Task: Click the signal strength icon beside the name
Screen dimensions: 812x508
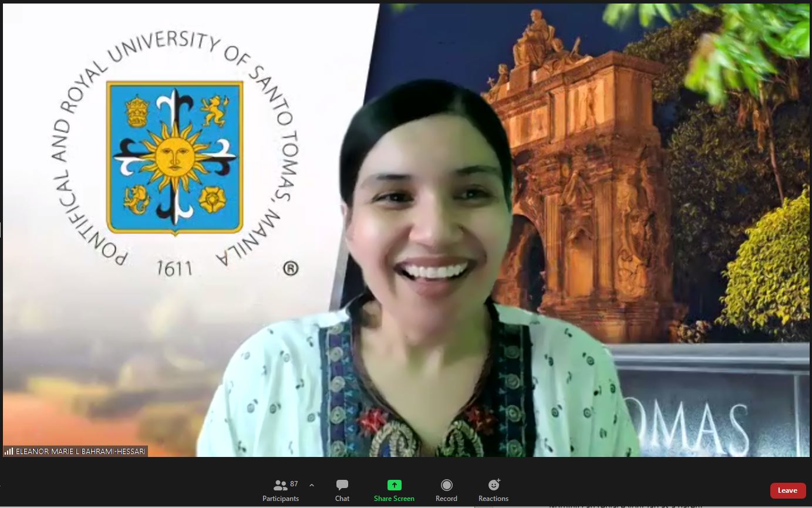Action: coord(9,452)
